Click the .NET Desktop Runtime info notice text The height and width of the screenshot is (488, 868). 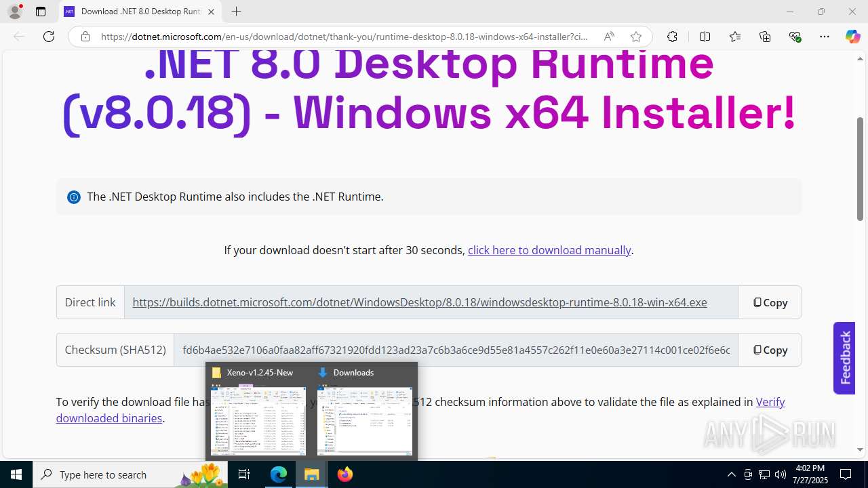click(235, 197)
